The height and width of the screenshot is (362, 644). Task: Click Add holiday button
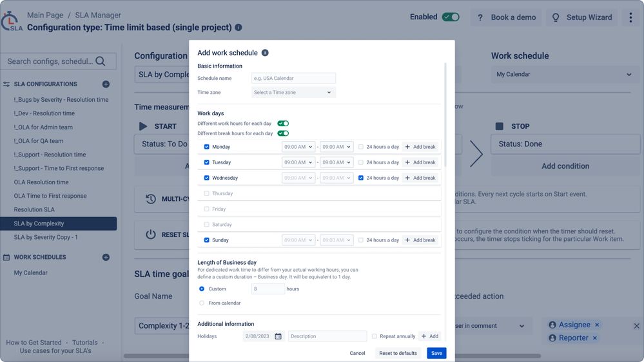(430, 336)
